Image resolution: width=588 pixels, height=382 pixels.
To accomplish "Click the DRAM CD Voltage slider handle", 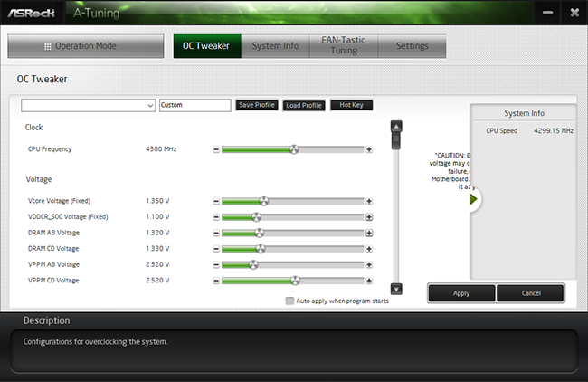I will pyautogui.click(x=261, y=249).
